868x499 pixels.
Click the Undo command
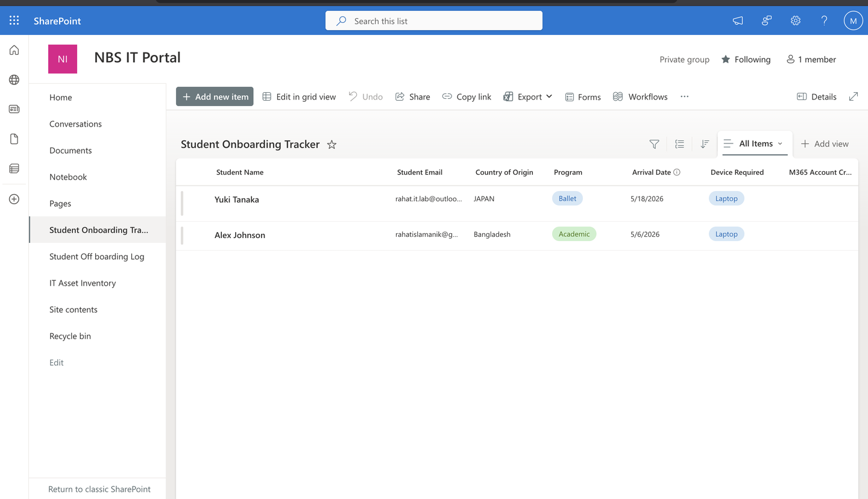click(x=365, y=96)
